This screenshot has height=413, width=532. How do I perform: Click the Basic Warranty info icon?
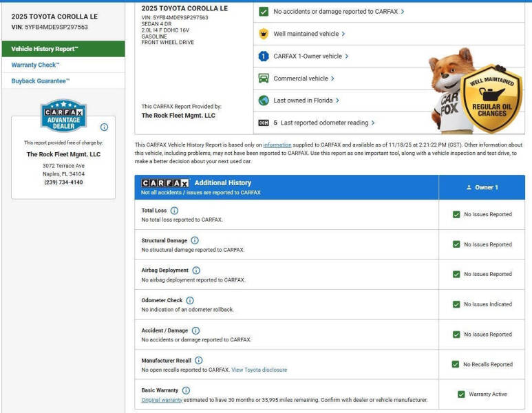(186, 390)
